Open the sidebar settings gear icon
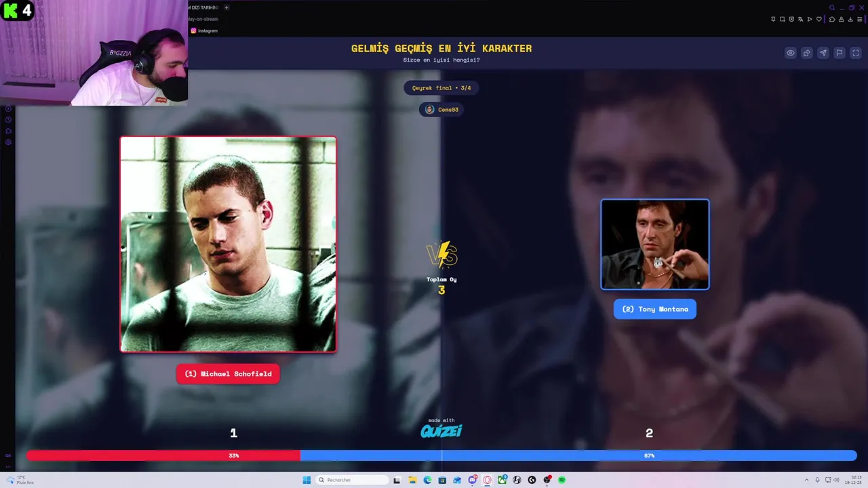The width and height of the screenshot is (868, 488). (8, 142)
